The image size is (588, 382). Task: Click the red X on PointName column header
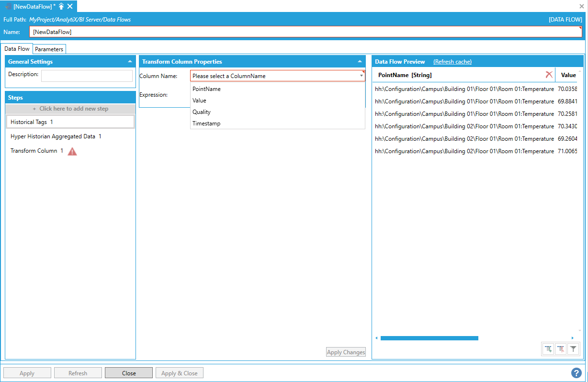coord(549,75)
